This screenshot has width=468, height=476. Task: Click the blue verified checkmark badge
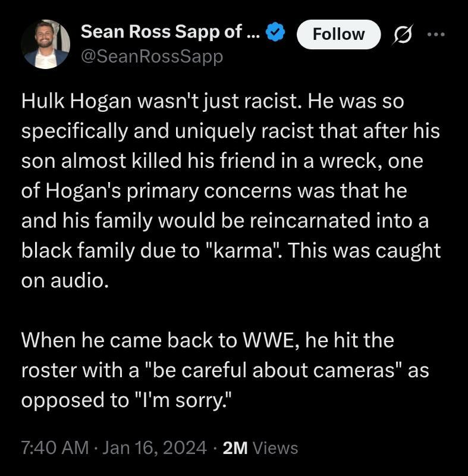point(275,34)
